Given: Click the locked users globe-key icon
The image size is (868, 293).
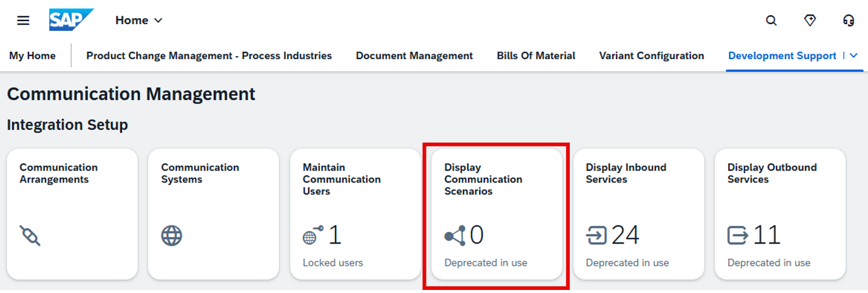Looking at the screenshot, I should (313, 235).
